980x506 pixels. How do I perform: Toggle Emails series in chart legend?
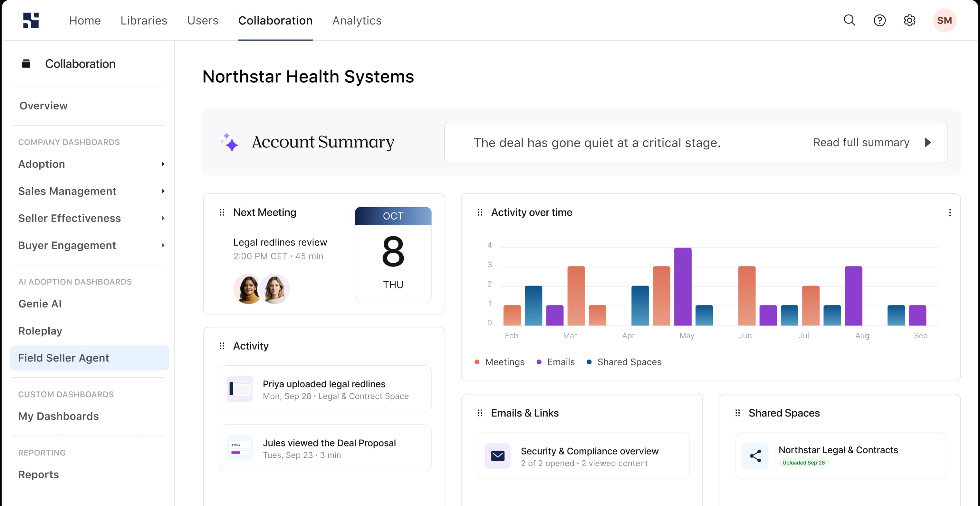click(555, 362)
